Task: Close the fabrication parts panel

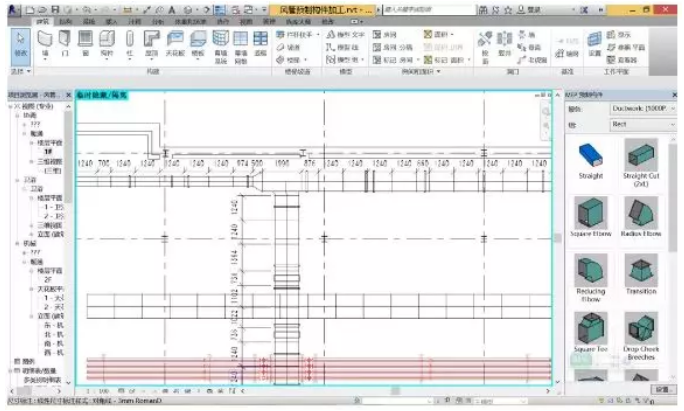Action: click(x=674, y=95)
